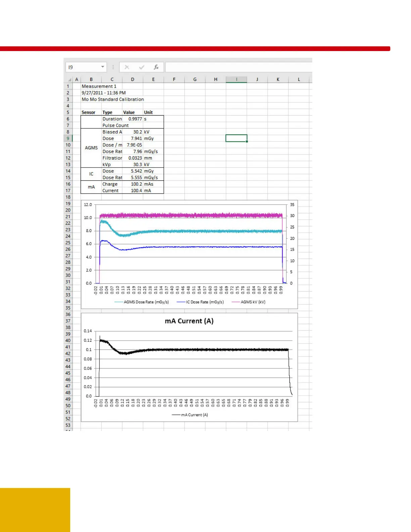Click the 'mA' sensor cell
The height and width of the screenshot is (532, 411).
pyautogui.click(x=91, y=187)
